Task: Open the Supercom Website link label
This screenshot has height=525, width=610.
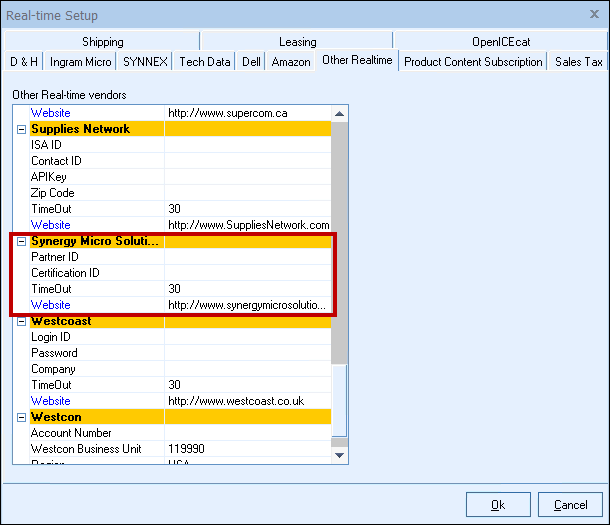Action: (51, 113)
